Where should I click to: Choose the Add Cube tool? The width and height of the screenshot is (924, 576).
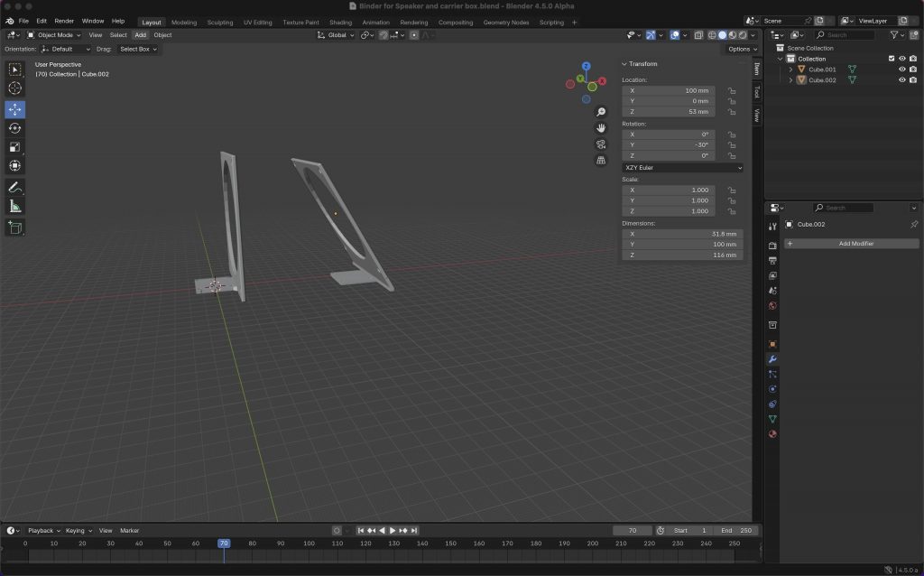(x=15, y=228)
